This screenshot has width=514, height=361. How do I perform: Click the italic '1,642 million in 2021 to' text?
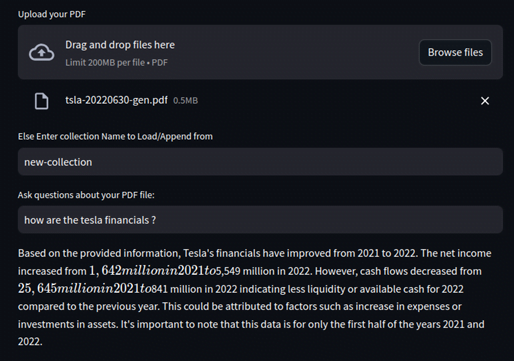[152, 271]
